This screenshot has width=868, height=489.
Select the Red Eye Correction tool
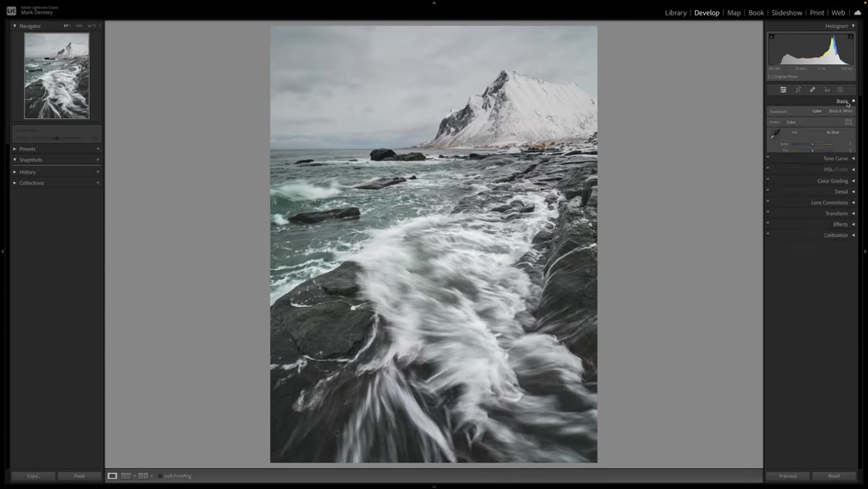827,90
